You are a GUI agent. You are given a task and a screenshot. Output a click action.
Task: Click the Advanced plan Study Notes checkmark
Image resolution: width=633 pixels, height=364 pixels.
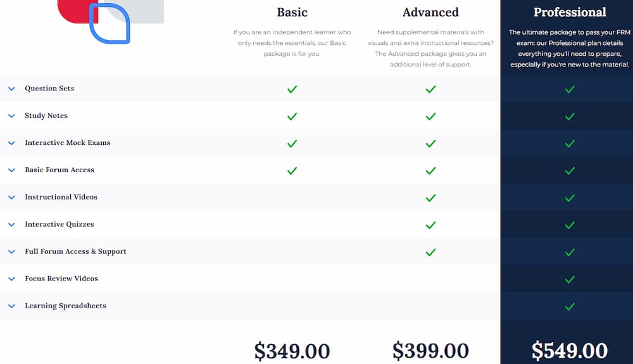(430, 116)
